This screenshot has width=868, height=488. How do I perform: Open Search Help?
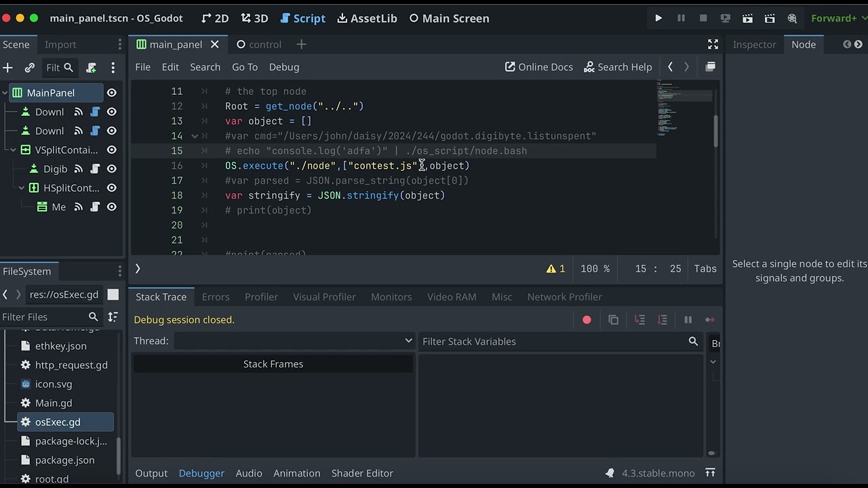click(618, 67)
